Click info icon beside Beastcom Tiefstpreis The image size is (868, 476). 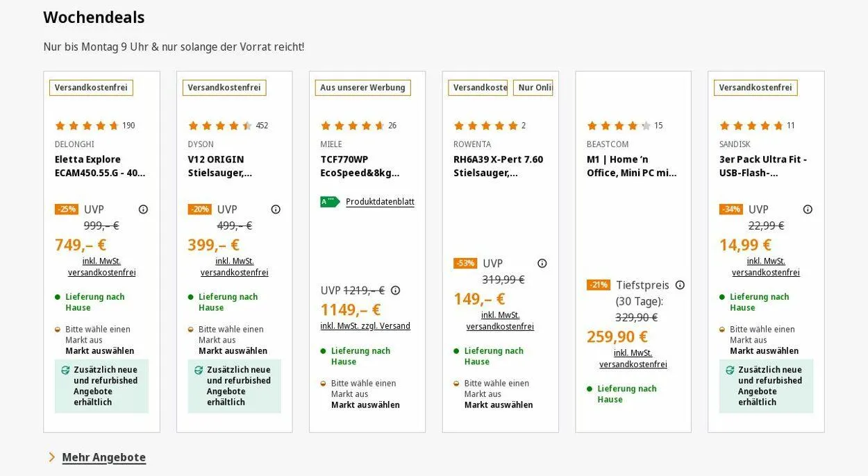click(x=680, y=285)
